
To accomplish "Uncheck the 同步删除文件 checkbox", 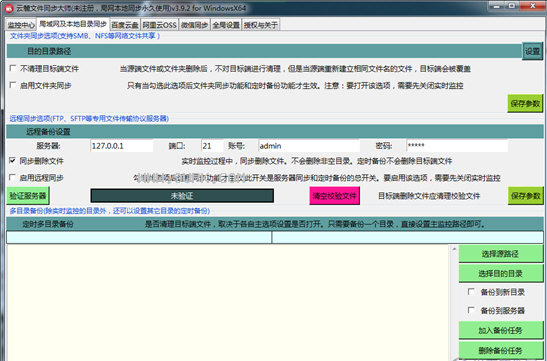I will (x=13, y=160).
